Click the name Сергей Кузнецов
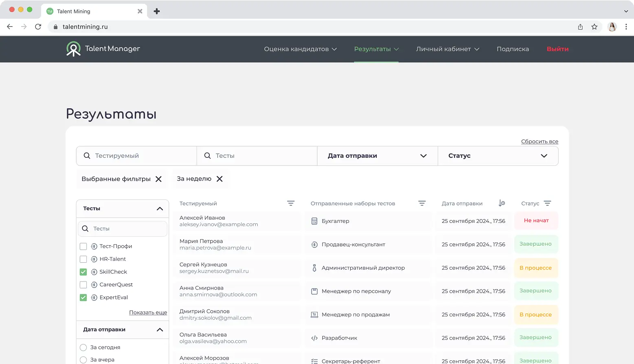 coord(203,265)
